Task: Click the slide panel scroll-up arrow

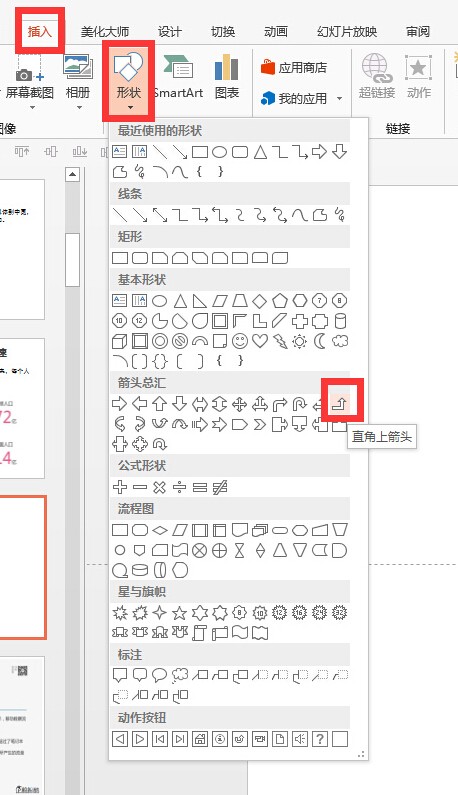Action: tap(73, 174)
